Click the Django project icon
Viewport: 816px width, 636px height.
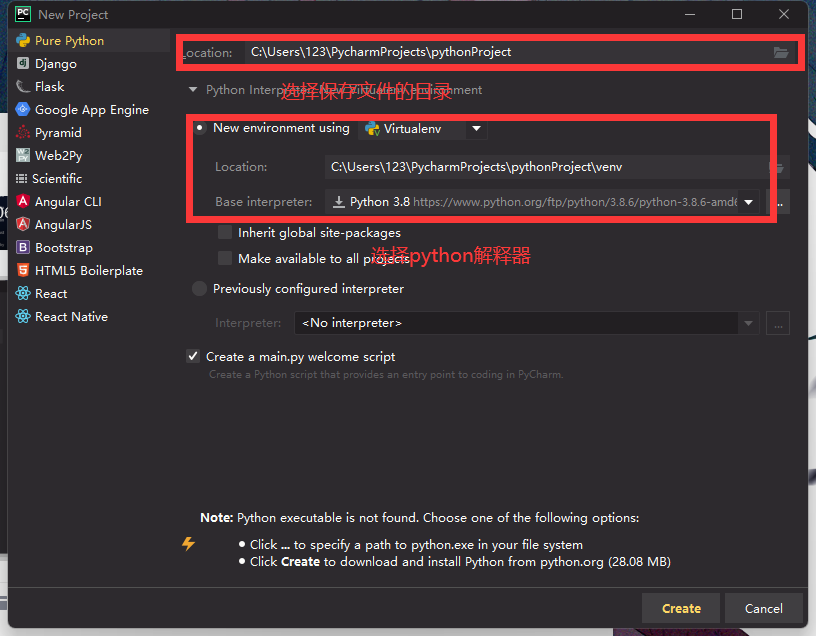[x=23, y=63]
